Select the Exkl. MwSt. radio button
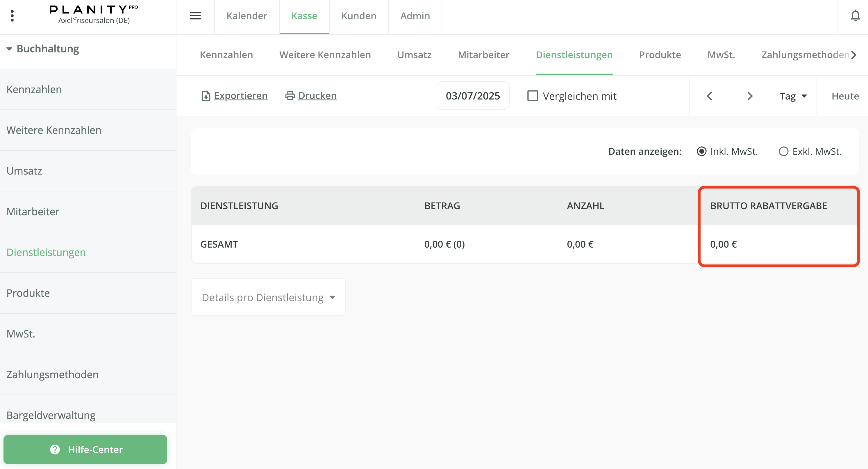This screenshot has width=868, height=469. click(783, 151)
